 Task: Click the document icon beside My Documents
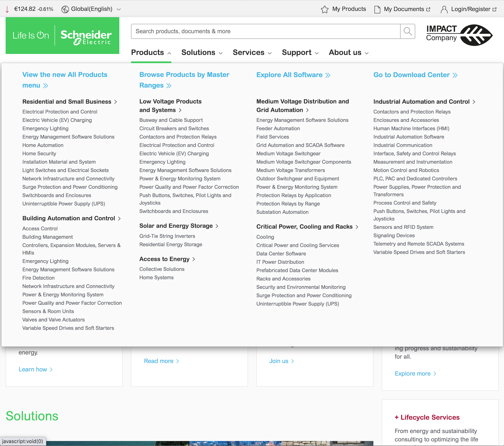tap(377, 9)
